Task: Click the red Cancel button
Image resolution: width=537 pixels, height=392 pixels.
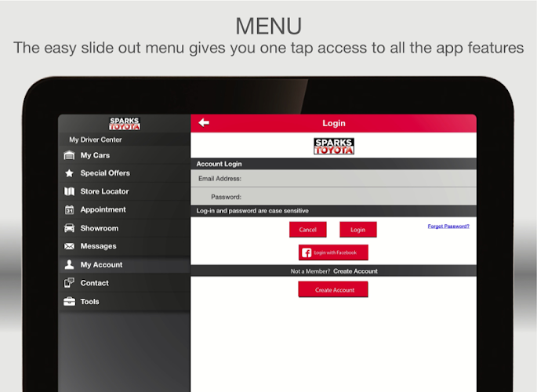Action: [307, 230]
